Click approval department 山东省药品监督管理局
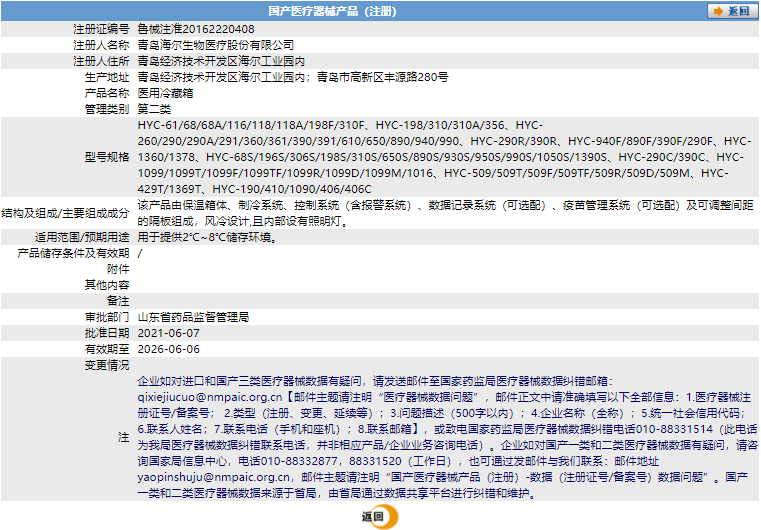The image size is (761, 530). (193, 317)
